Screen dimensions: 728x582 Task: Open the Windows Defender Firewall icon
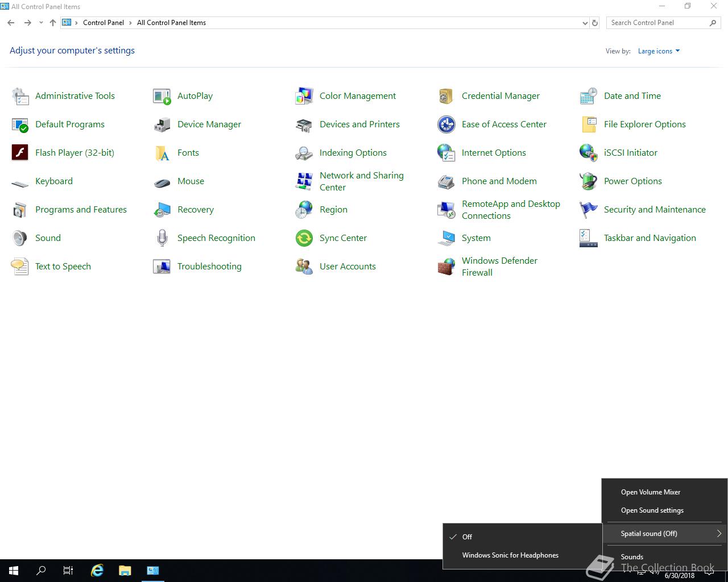point(446,267)
